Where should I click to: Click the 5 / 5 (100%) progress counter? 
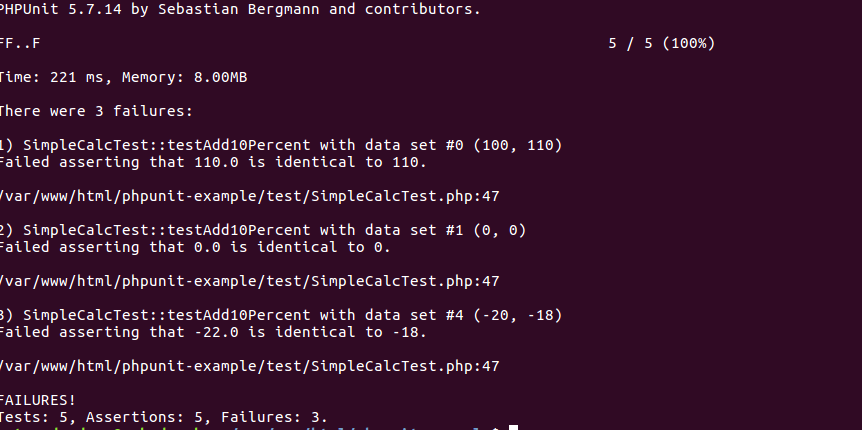click(x=661, y=44)
